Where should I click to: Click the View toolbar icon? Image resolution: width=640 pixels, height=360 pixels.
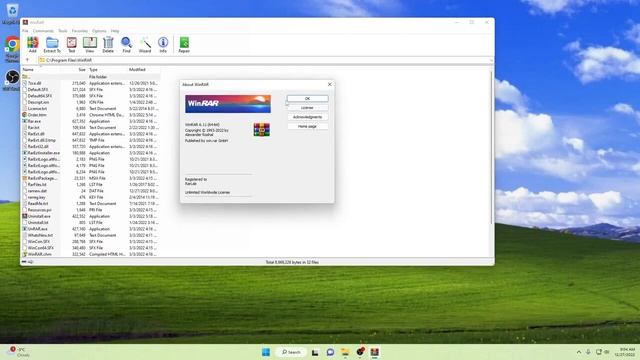click(90, 44)
